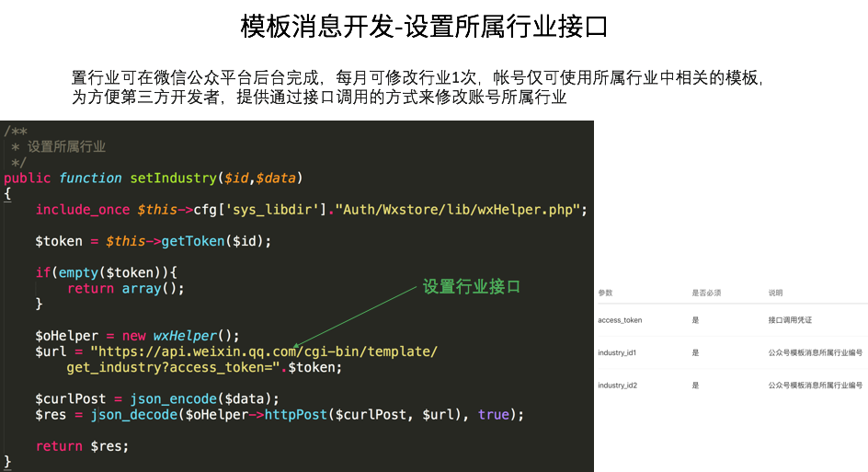The height and width of the screenshot is (472, 868).
Task: Select the include_once code line
Action: click(311, 210)
